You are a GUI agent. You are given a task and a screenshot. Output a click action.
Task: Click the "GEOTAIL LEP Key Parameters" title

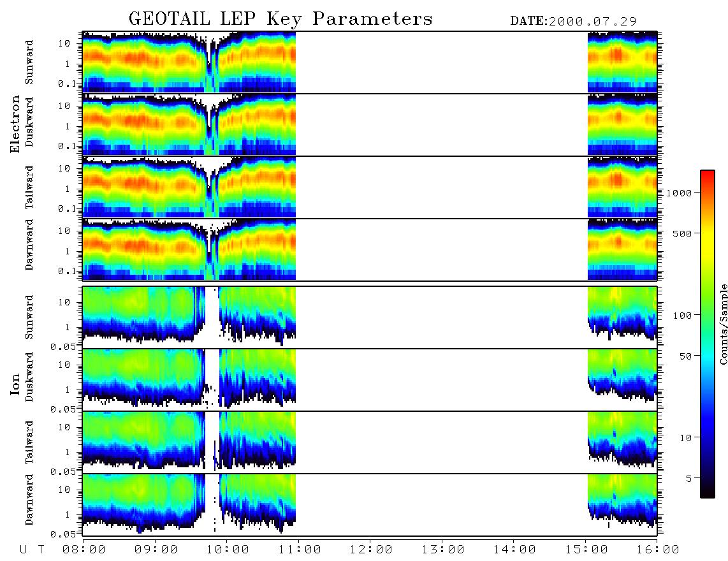tap(280, 19)
